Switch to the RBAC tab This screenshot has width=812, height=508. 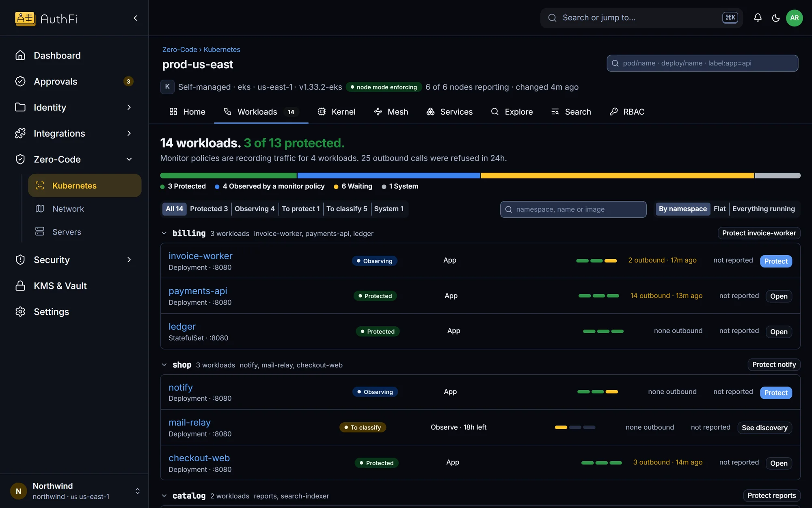coord(627,112)
